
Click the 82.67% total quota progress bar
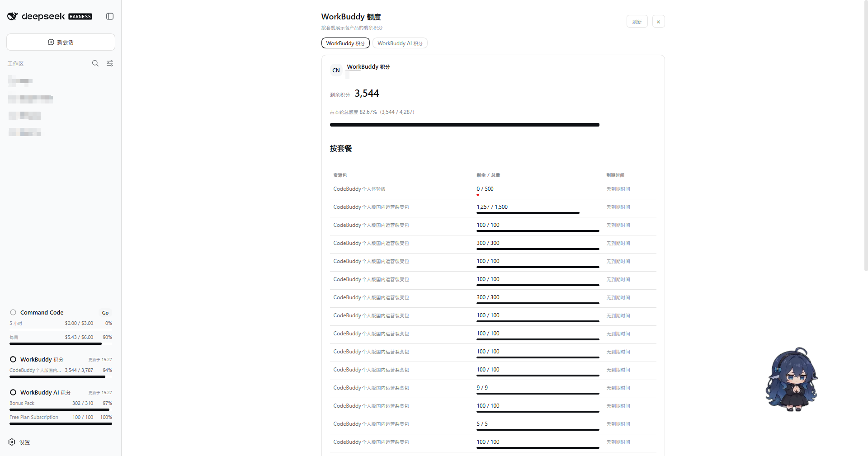coord(465,125)
